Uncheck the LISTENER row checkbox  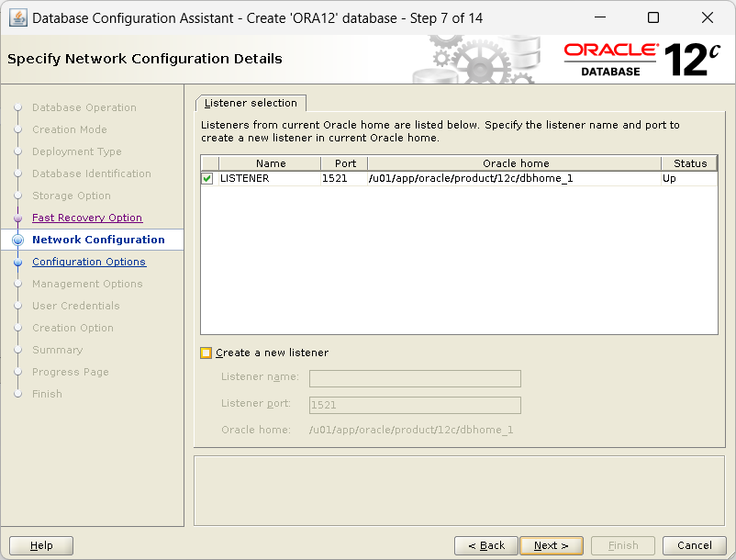tap(207, 178)
